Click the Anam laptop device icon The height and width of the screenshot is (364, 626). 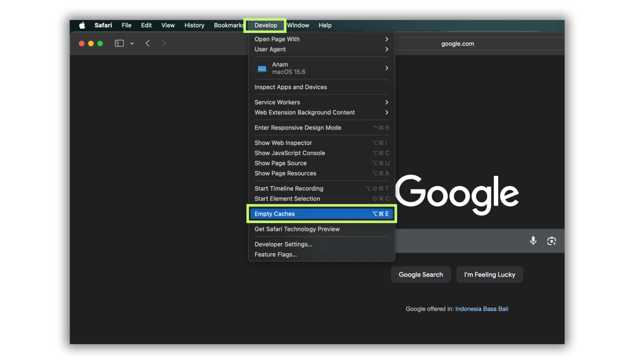click(x=262, y=68)
